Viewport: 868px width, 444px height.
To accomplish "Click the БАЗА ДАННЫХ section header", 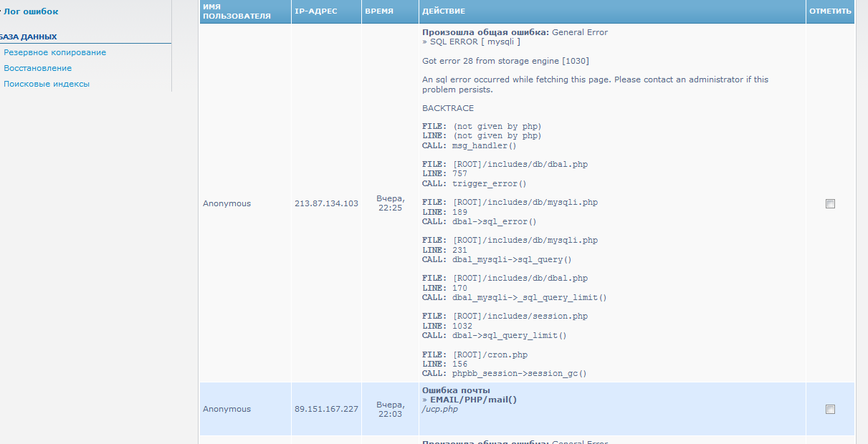I will (29, 37).
